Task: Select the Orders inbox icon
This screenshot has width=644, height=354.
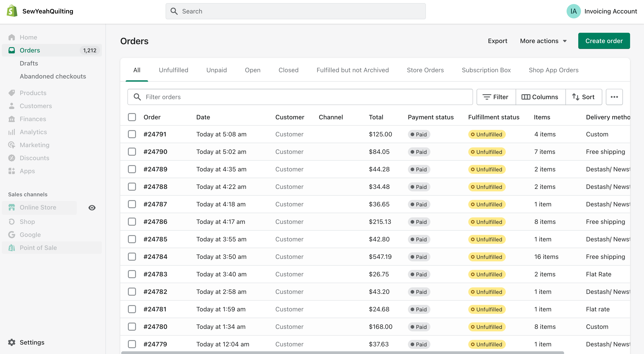Action: point(12,50)
